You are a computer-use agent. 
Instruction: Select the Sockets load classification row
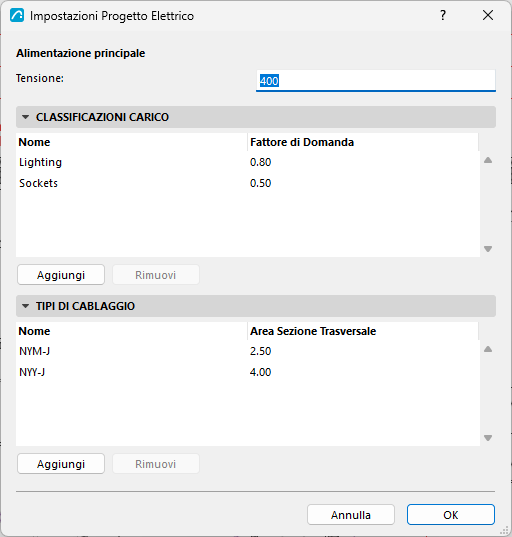coord(248,183)
